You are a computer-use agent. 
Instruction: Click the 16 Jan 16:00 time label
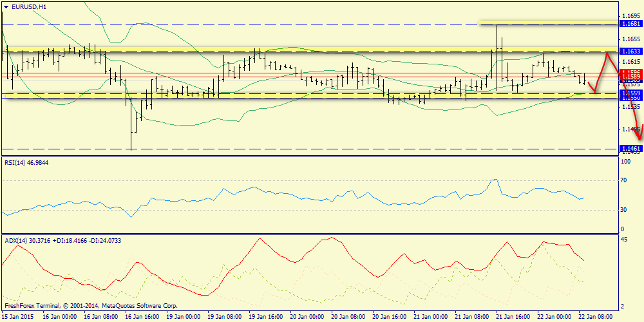point(142,317)
